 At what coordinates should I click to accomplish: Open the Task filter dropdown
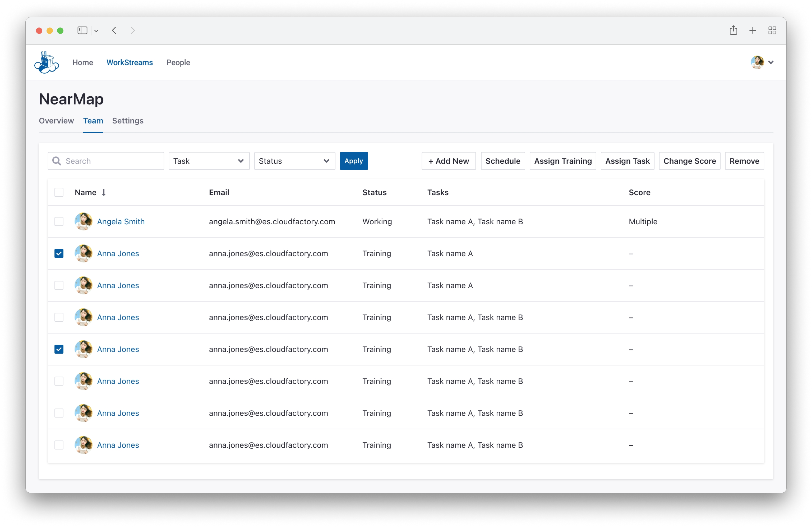click(x=209, y=161)
